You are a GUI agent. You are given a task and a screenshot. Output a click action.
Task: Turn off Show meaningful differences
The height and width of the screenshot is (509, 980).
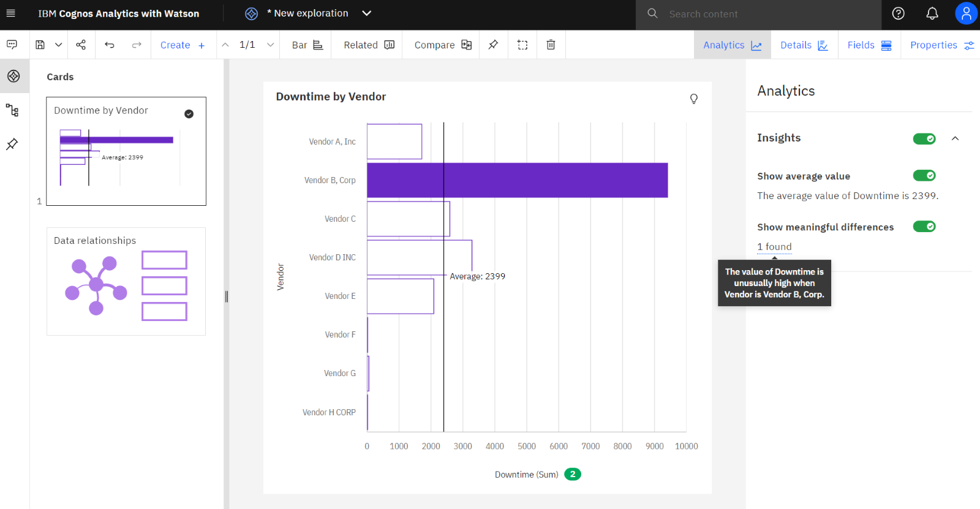point(924,227)
